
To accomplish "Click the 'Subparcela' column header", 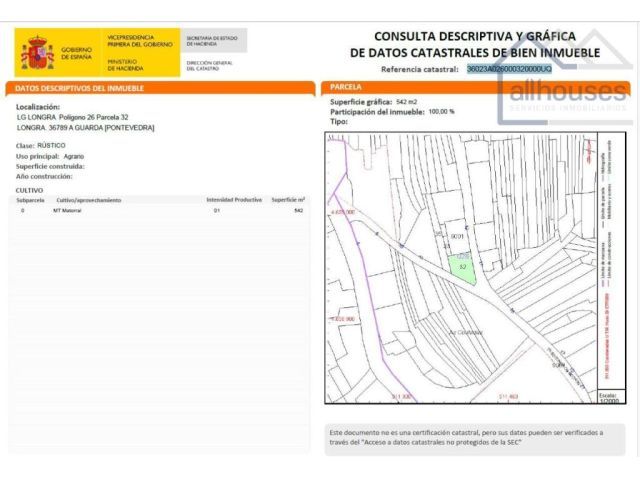I will click(x=30, y=200).
